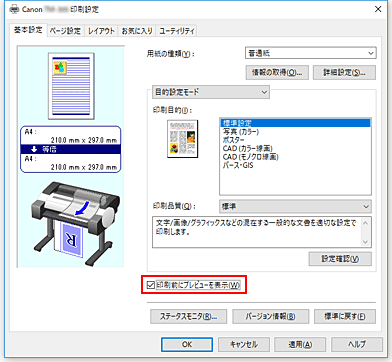The image size is (392, 362).
Task: Click the 等倍 scaling indicator bar
Action: coord(71,149)
